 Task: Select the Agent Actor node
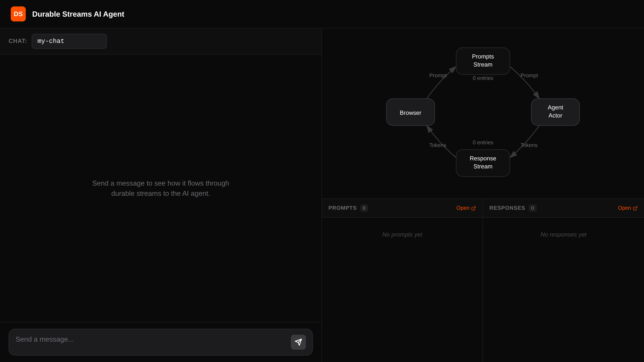(x=555, y=112)
